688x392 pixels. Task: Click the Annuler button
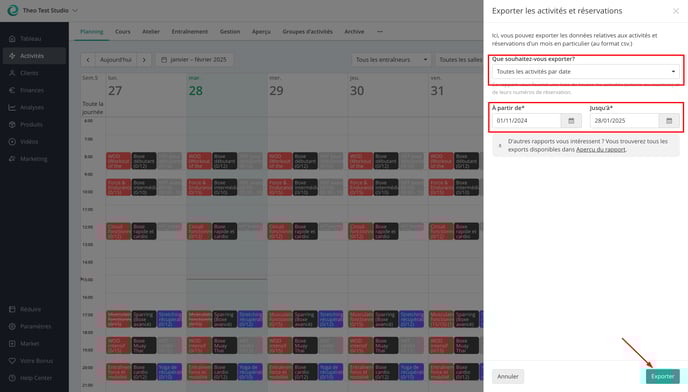click(x=508, y=376)
